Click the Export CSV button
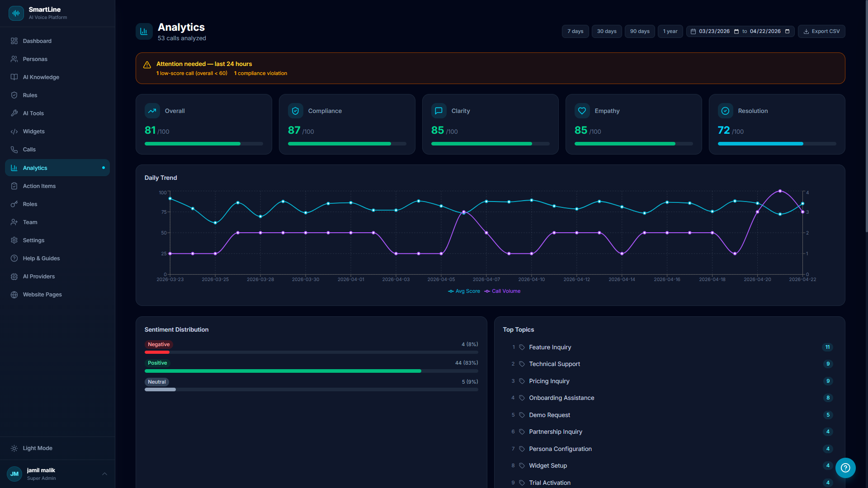The width and height of the screenshot is (868, 488). click(x=821, y=31)
